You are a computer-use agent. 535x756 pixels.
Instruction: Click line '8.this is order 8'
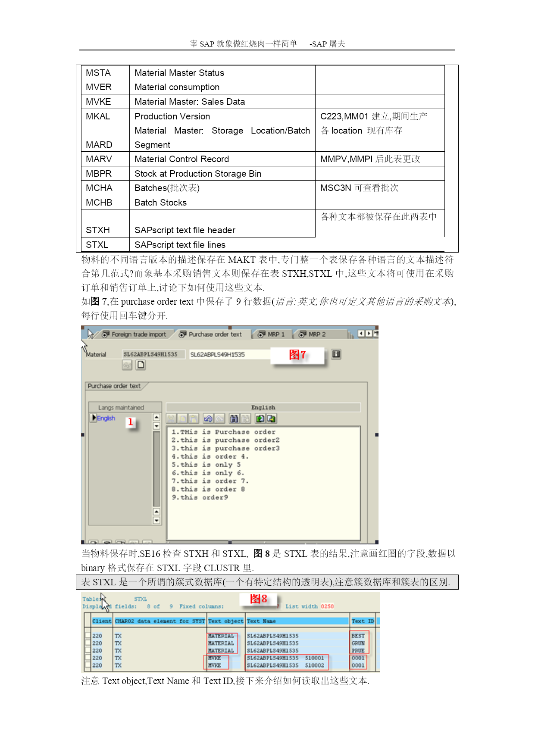(x=208, y=489)
